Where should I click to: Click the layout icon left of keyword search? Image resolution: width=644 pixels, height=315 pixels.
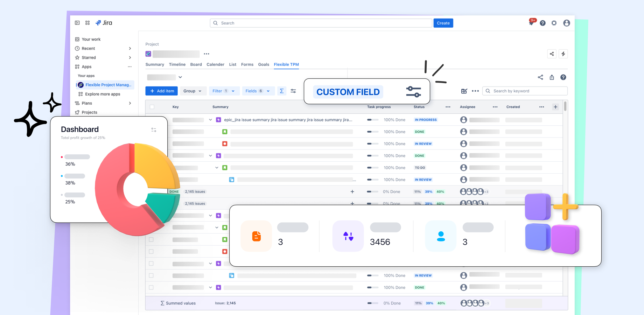tap(464, 91)
